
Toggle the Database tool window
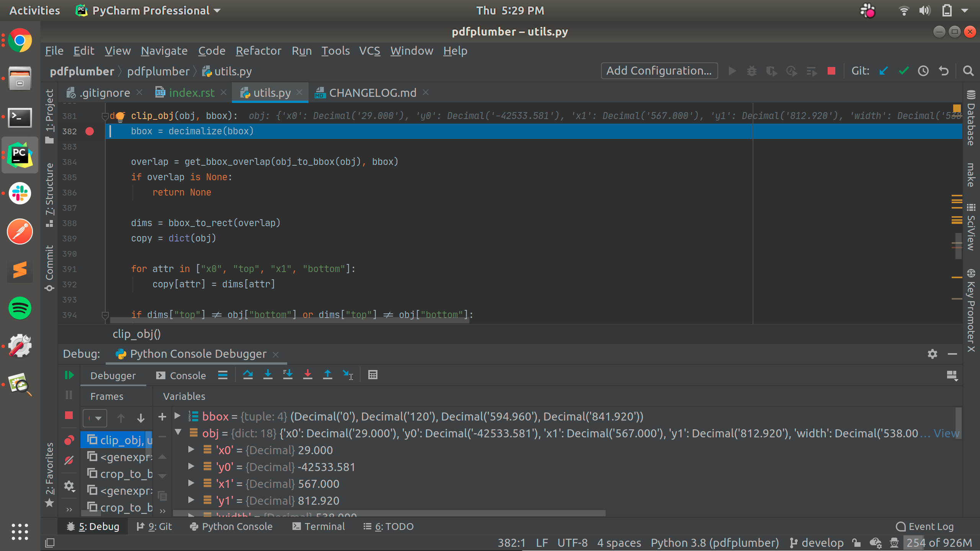tap(971, 118)
